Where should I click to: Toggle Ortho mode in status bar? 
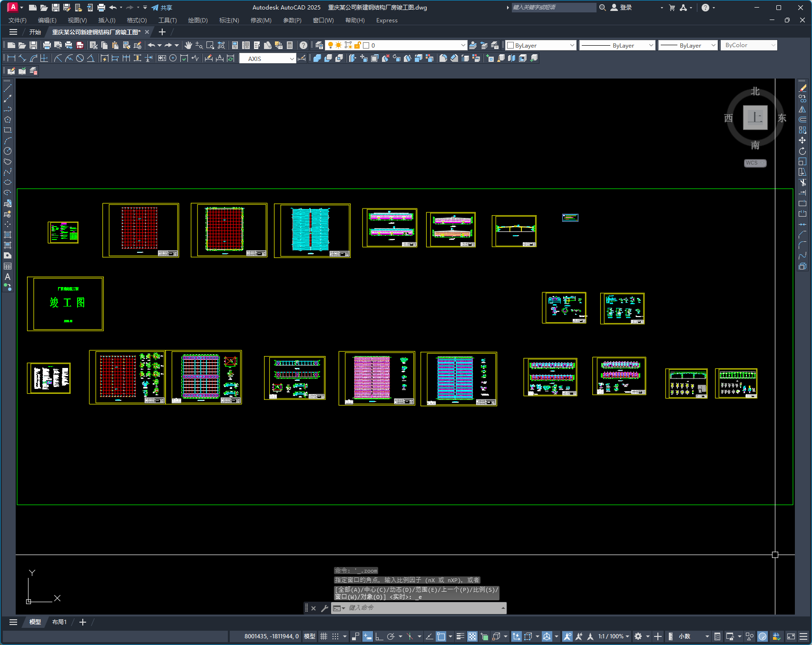(379, 636)
